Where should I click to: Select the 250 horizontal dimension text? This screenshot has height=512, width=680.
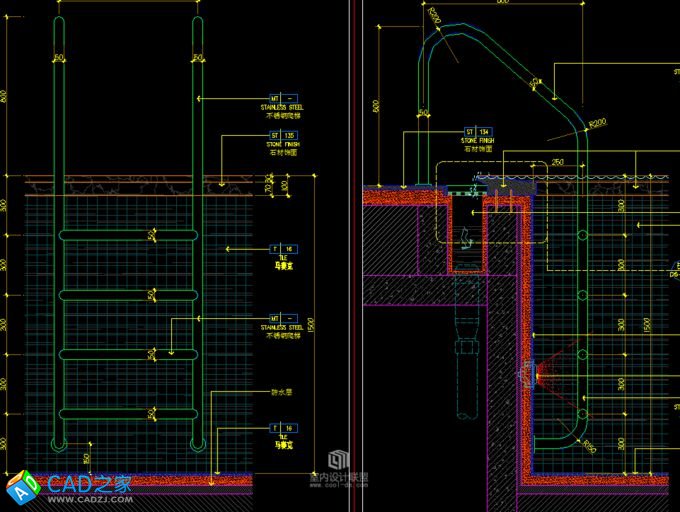click(557, 162)
